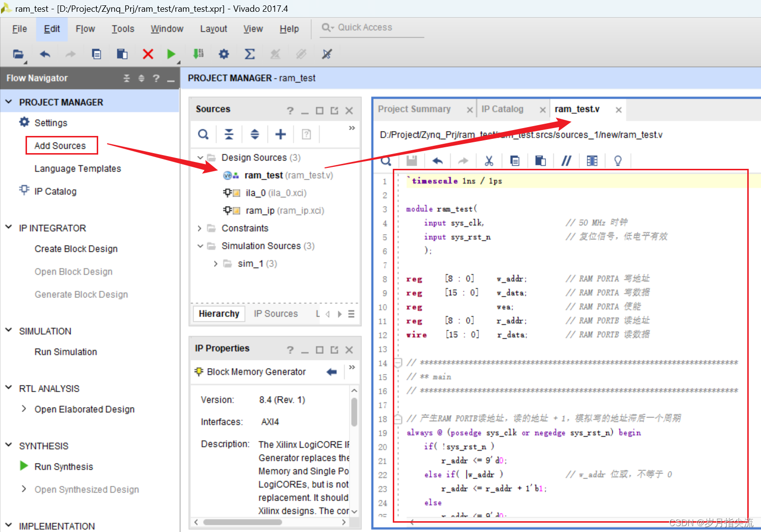761x532 pixels.
Task: Collapse all in Sources panel
Action: [x=229, y=134]
